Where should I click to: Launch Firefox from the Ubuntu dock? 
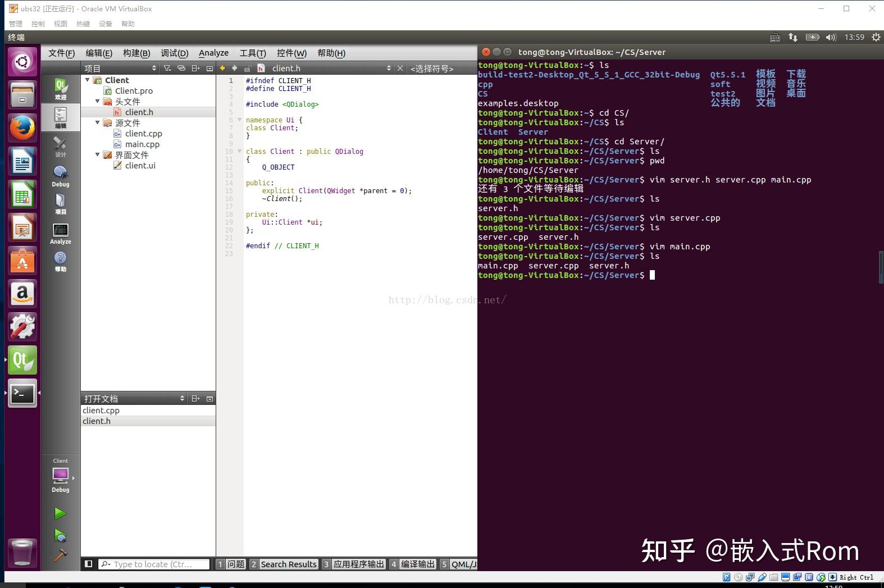click(x=22, y=129)
